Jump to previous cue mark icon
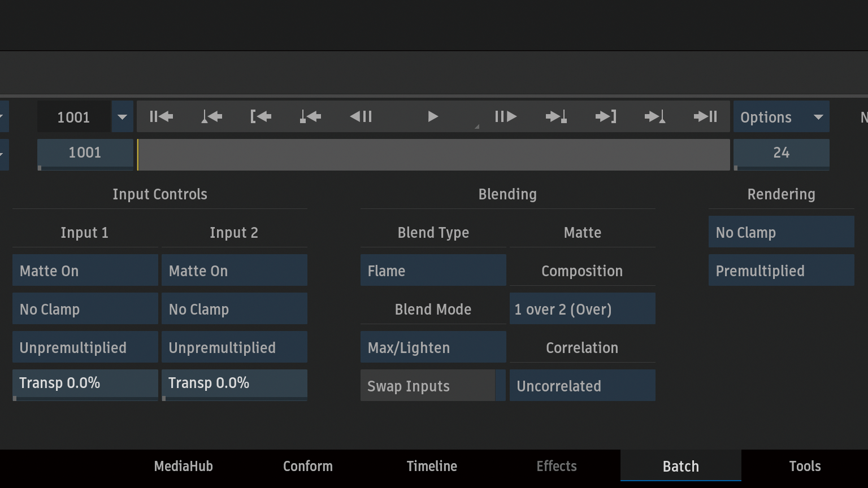Screen dimensions: 868x488 [x=310, y=117]
